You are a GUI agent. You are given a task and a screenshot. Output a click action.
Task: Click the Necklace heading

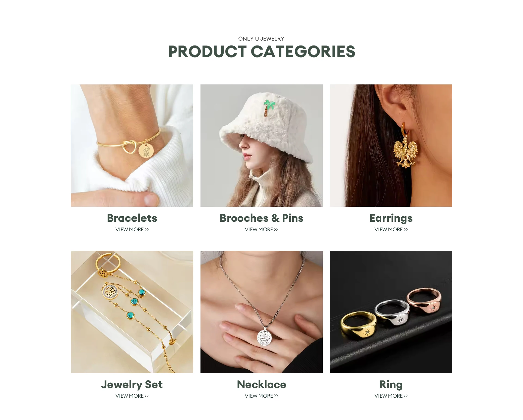(x=261, y=384)
